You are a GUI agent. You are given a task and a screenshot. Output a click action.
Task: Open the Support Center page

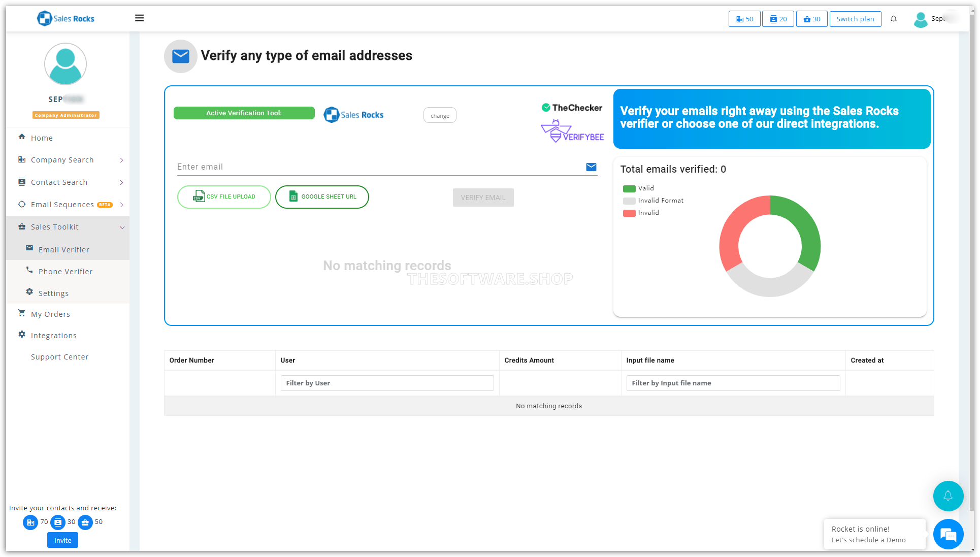59,356
